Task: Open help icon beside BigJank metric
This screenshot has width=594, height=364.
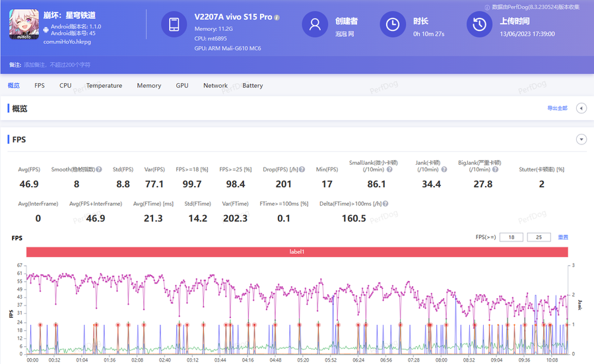Action: click(495, 169)
